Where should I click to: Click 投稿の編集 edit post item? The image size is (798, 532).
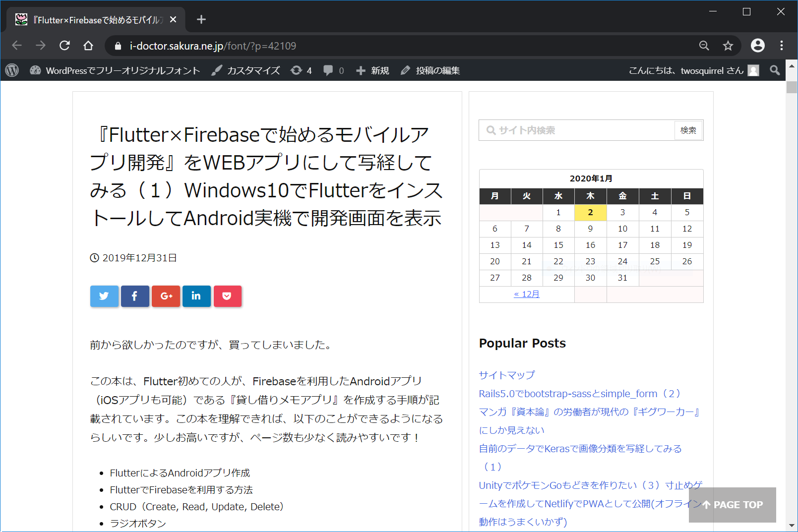(430, 70)
